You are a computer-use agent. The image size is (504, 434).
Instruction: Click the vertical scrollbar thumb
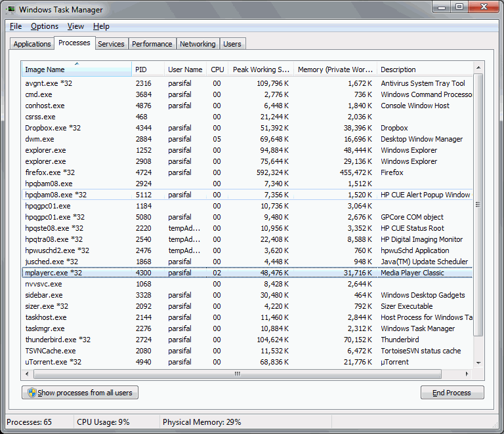tap(478, 205)
